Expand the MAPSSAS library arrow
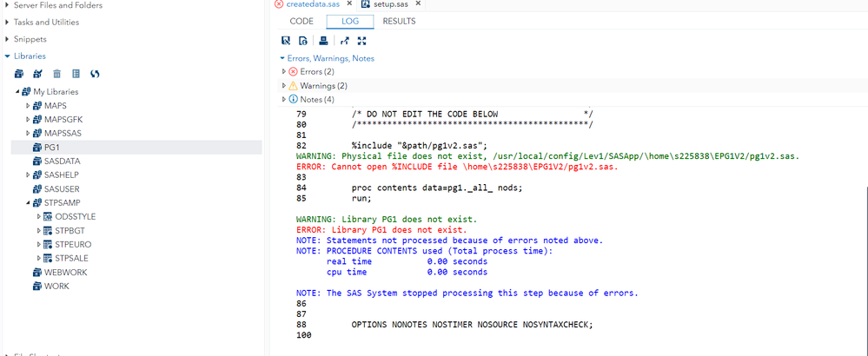The width and height of the screenshot is (868, 356). pyautogui.click(x=28, y=133)
